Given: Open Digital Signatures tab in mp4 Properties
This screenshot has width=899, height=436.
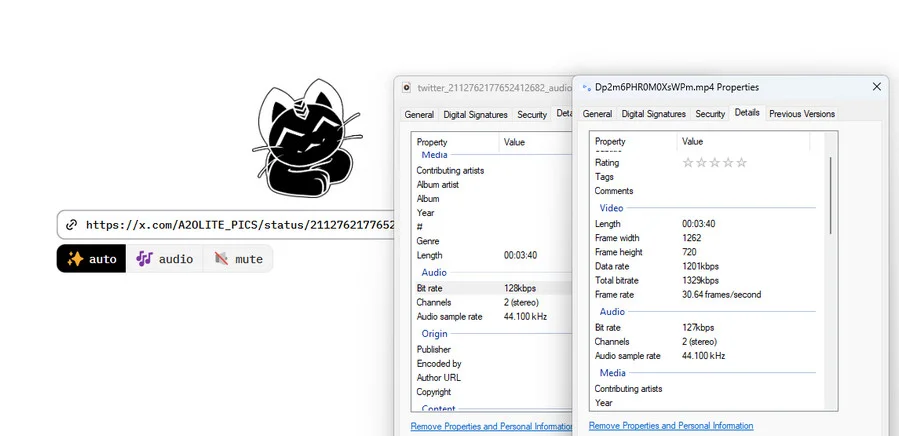Looking at the screenshot, I should (654, 114).
